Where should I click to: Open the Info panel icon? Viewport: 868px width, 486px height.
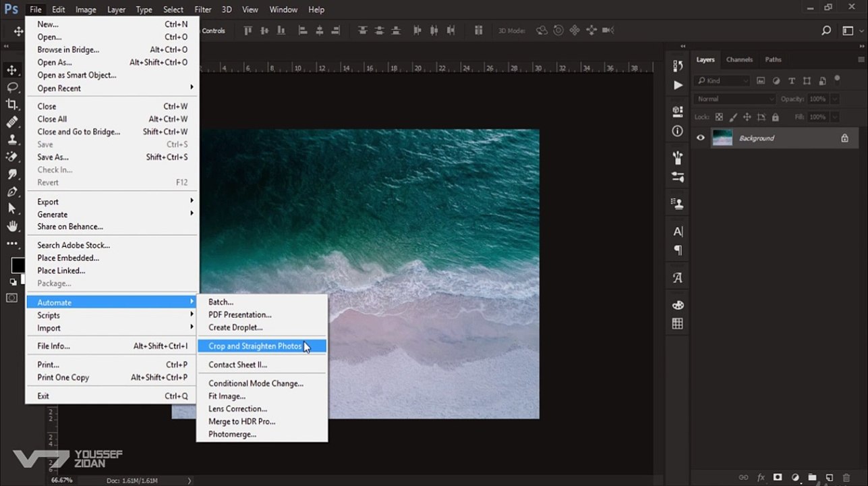pyautogui.click(x=678, y=131)
